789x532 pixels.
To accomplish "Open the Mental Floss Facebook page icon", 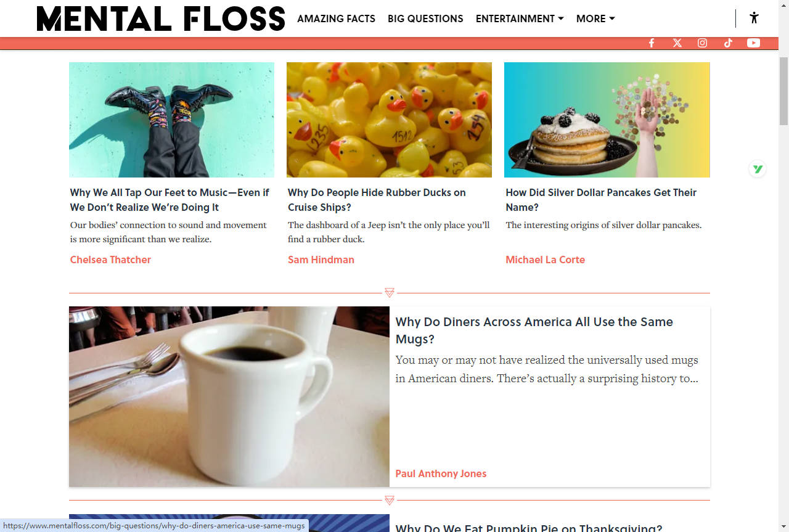I will pos(652,43).
